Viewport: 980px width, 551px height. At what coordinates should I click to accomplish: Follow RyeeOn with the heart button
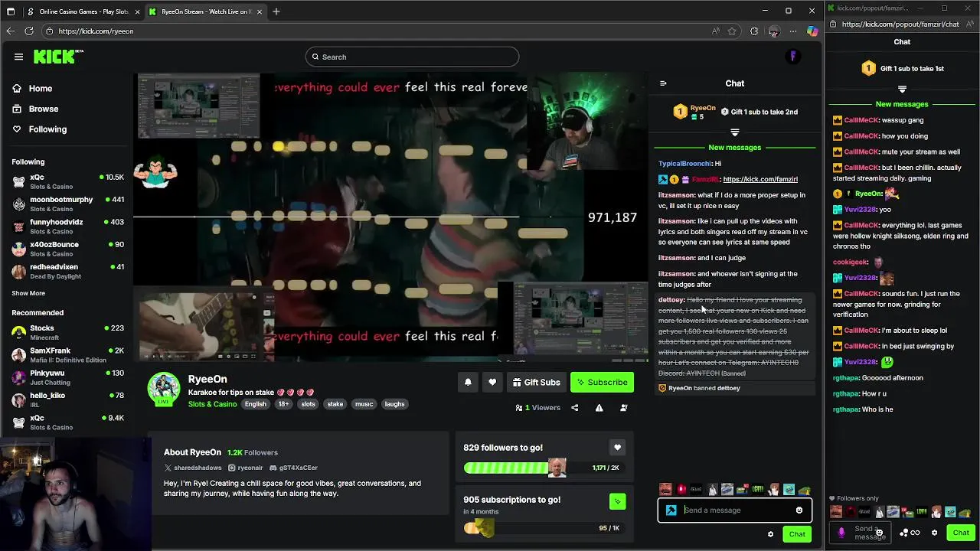point(492,382)
